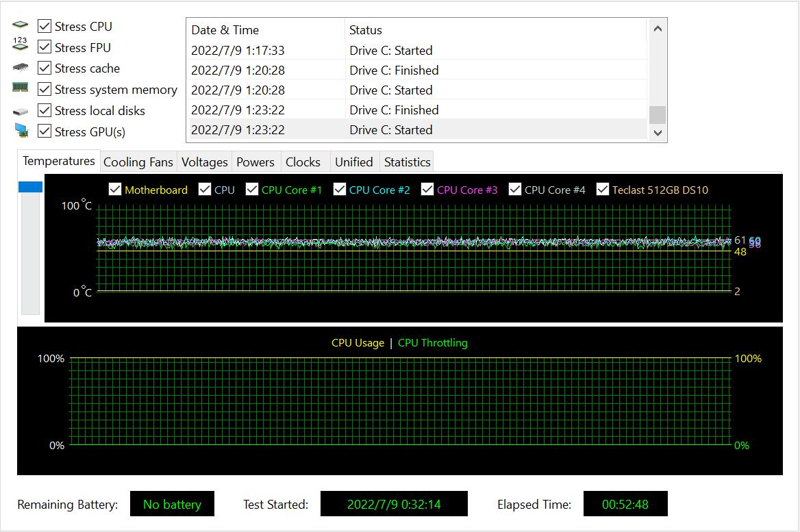Click the cache chip icon
800x532 pixels.
[x=20, y=68]
